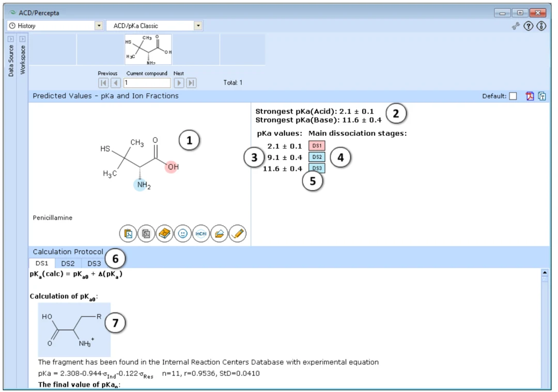Click the pink DS1 dissociation stage button
This screenshot has height=392, width=558.
317,146
